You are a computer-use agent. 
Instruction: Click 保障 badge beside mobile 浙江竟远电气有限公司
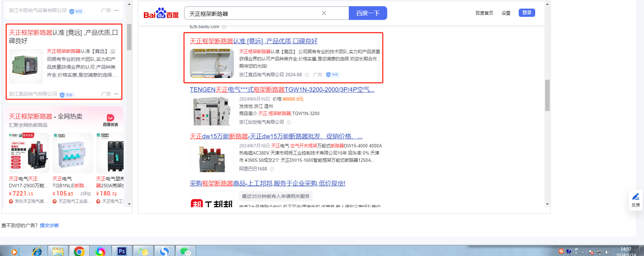click(67, 95)
